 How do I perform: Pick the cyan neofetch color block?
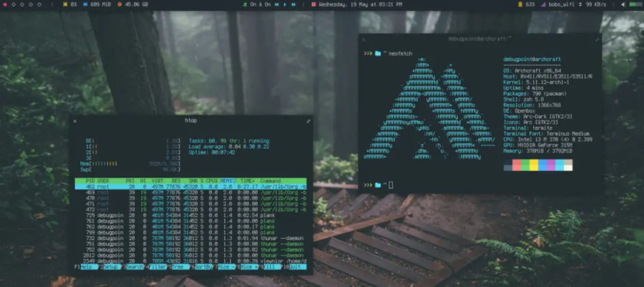[x=560, y=165]
